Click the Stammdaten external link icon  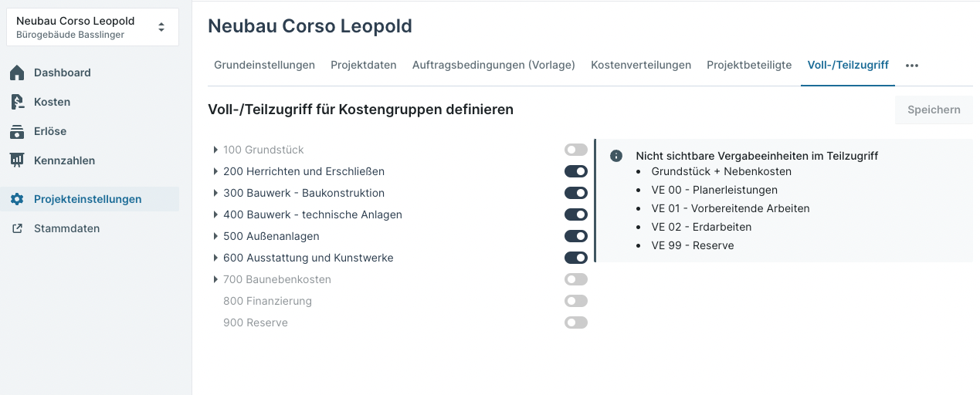(17, 228)
